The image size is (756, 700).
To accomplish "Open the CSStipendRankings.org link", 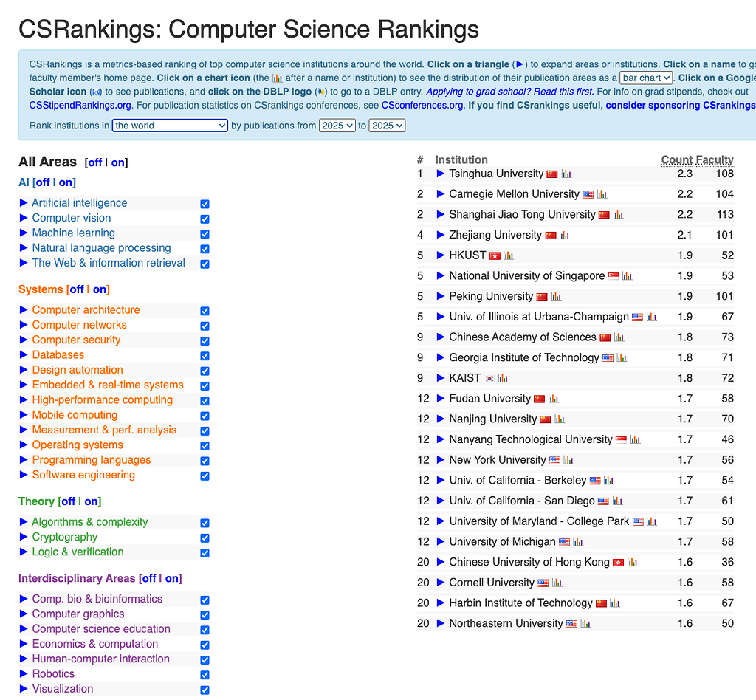I will pos(80,105).
